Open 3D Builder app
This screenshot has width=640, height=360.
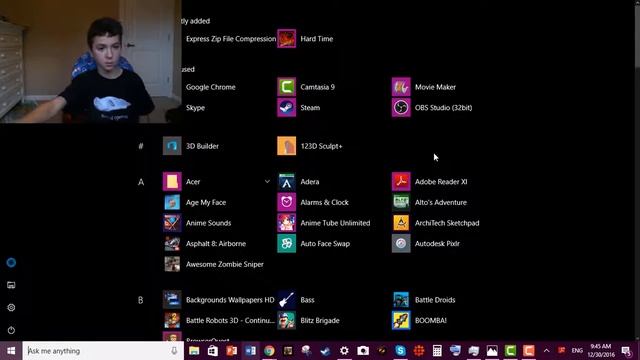pos(191,146)
